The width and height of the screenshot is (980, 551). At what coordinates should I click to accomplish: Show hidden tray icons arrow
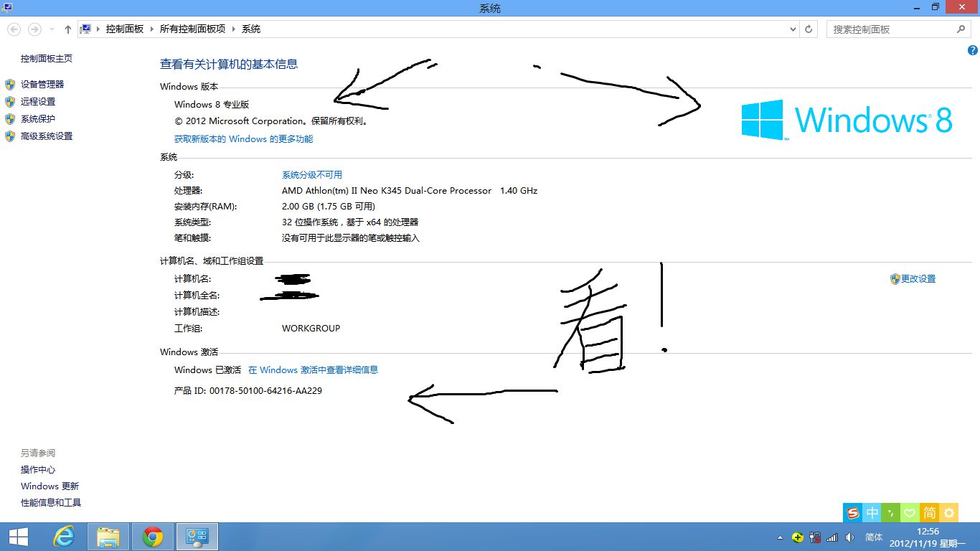pos(781,537)
